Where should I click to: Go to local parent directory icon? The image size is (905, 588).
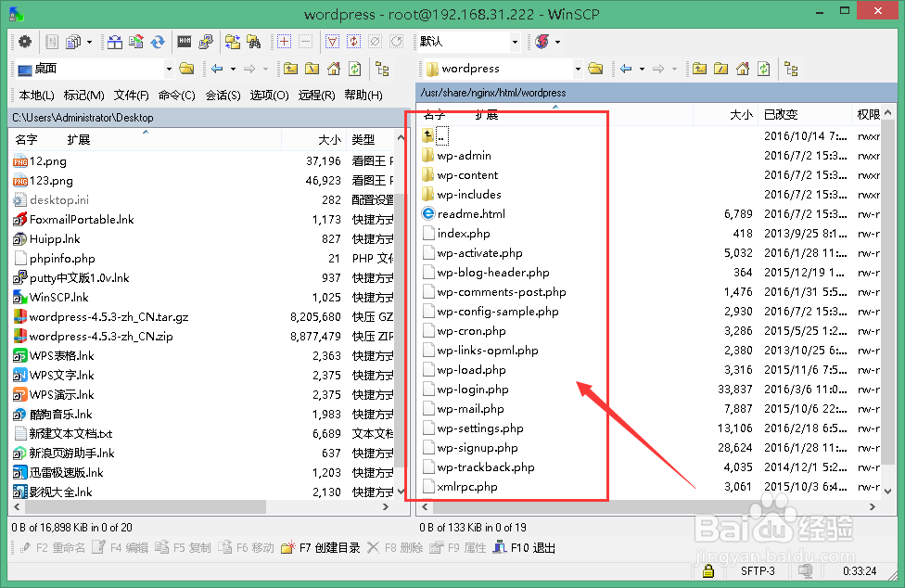(x=290, y=70)
